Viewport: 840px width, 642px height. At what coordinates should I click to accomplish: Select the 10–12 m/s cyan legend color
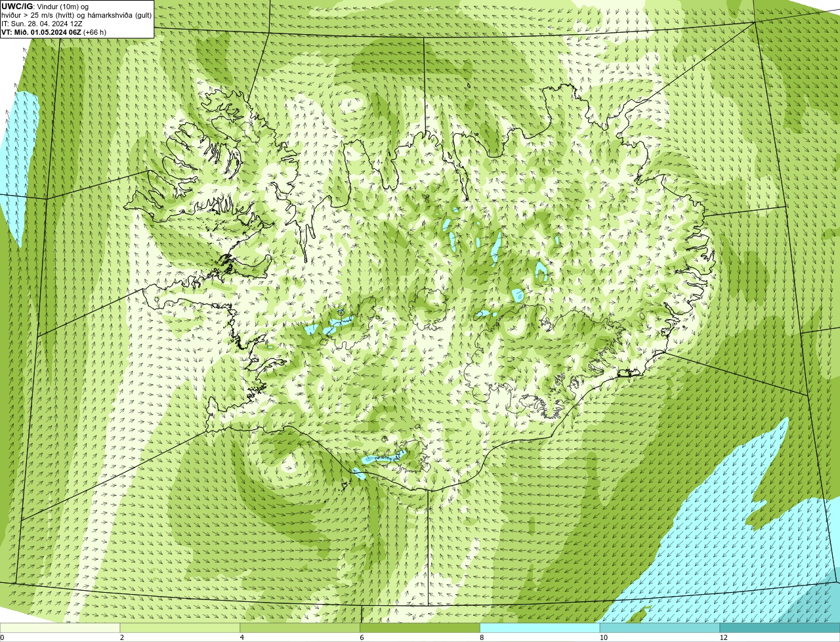pyautogui.click(x=660, y=628)
